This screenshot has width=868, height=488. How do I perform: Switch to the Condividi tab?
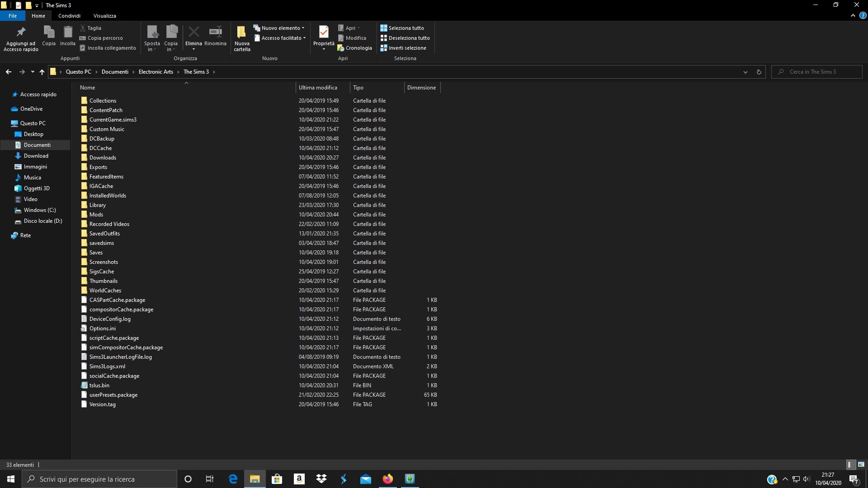pos(69,16)
